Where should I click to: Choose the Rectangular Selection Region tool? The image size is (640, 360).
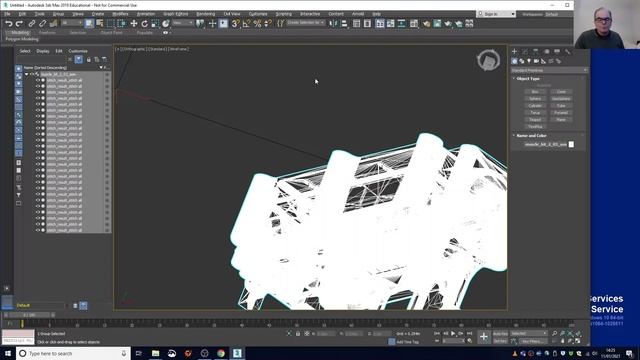point(111,24)
